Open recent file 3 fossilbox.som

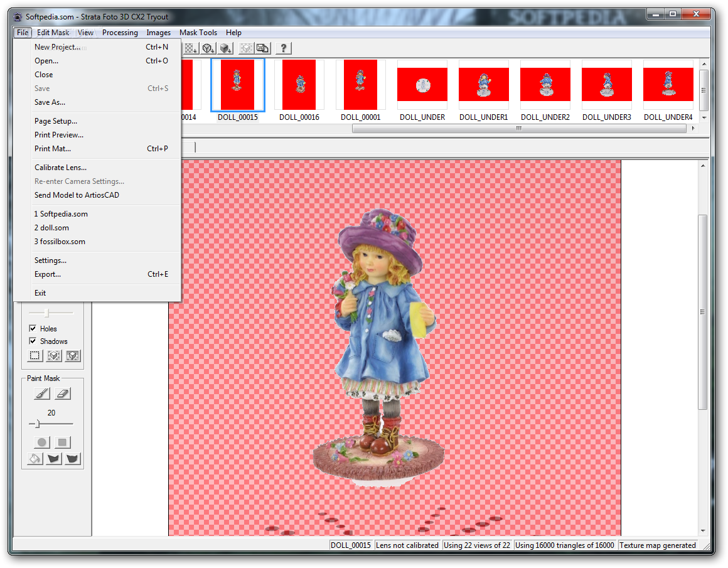click(x=97, y=242)
